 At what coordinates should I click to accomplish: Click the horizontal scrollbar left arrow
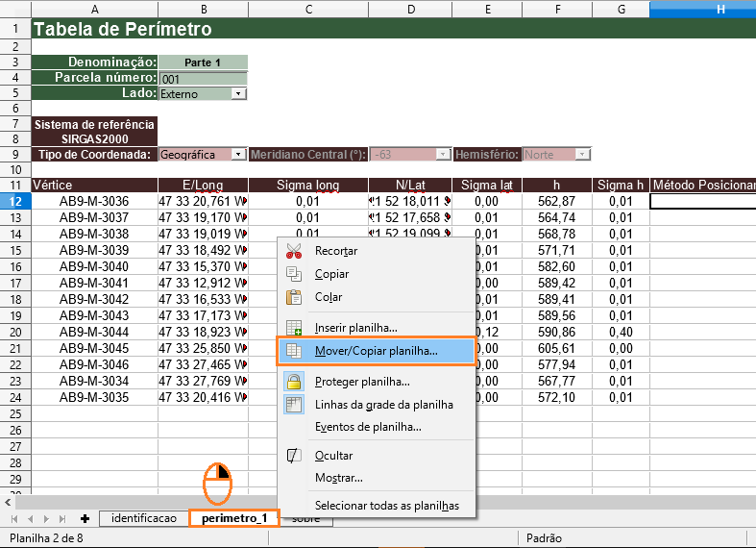(x=9, y=502)
